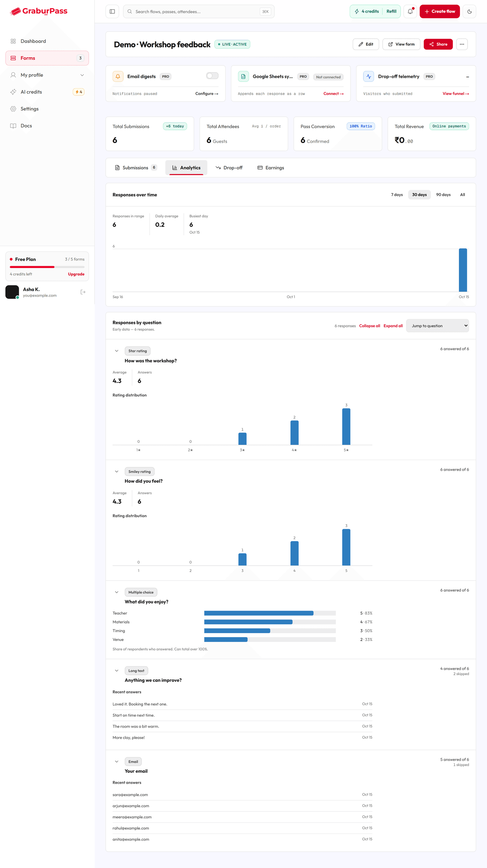Open the Jump to question dropdown

click(x=437, y=326)
